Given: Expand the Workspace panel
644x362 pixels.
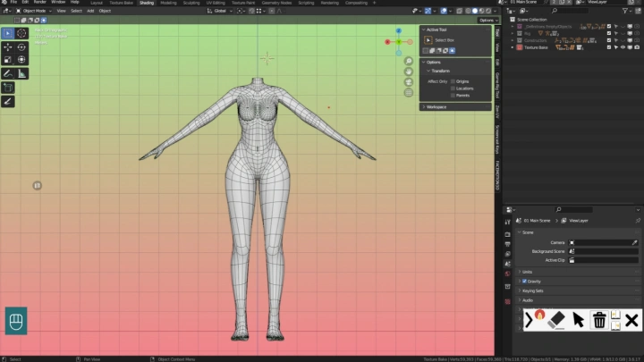Looking at the screenshot, I should (x=436, y=106).
